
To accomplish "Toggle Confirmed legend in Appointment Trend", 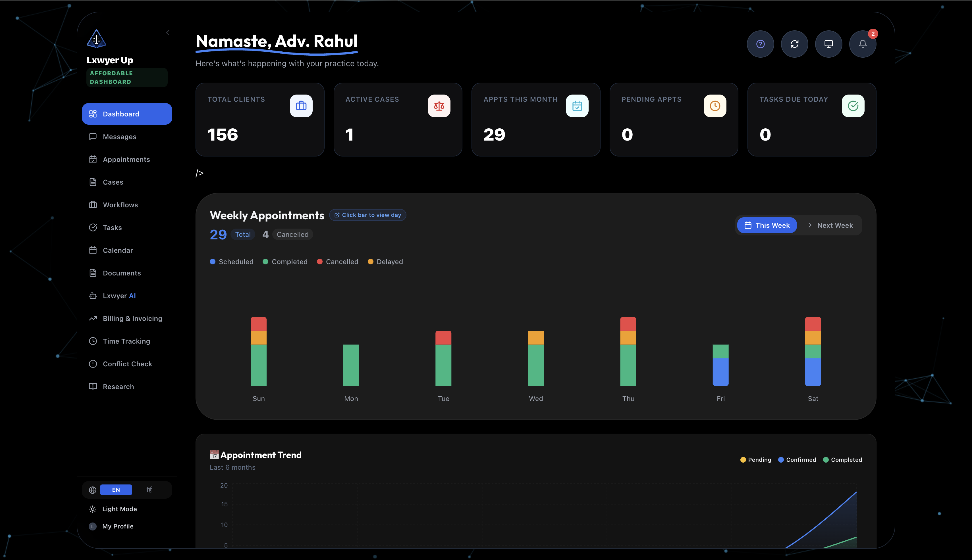I will coord(797,460).
